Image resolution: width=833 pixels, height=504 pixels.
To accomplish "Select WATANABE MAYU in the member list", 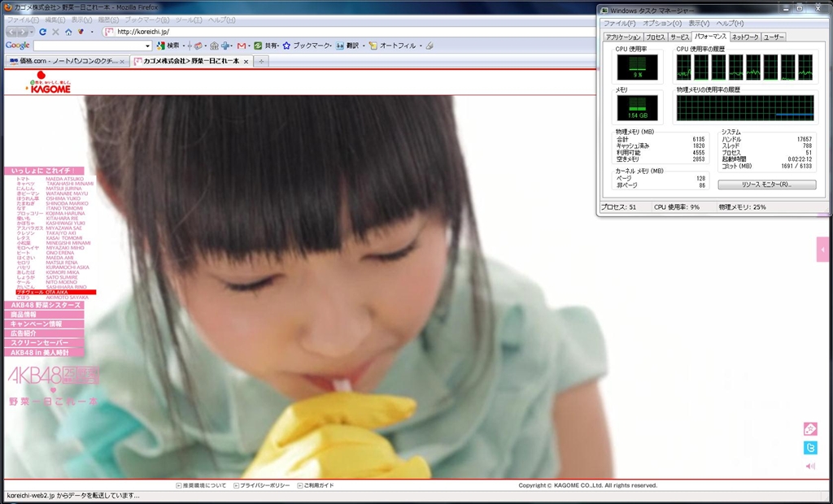I will (67, 193).
